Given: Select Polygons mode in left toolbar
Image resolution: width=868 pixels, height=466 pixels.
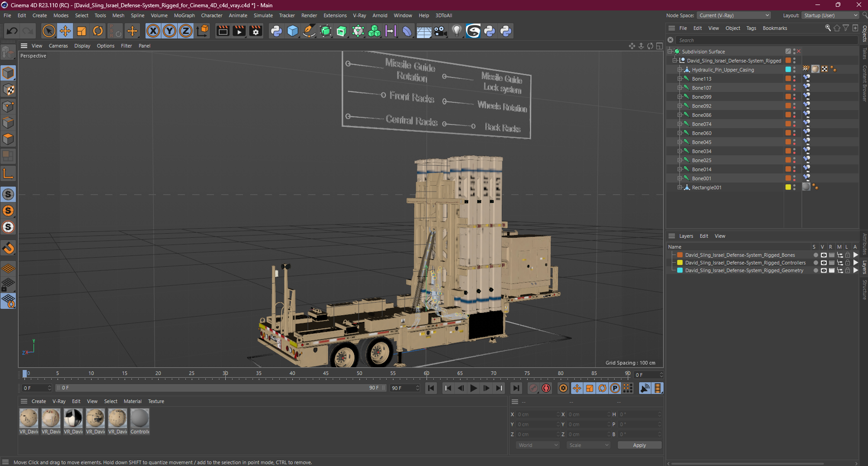Looking at the screenshot, I should coord(8,139).
